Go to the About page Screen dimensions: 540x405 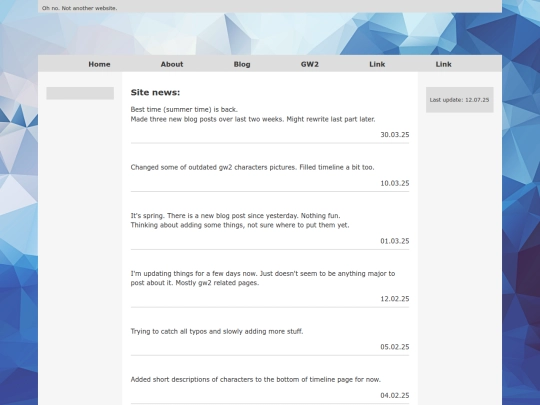[x=172, y=64]
